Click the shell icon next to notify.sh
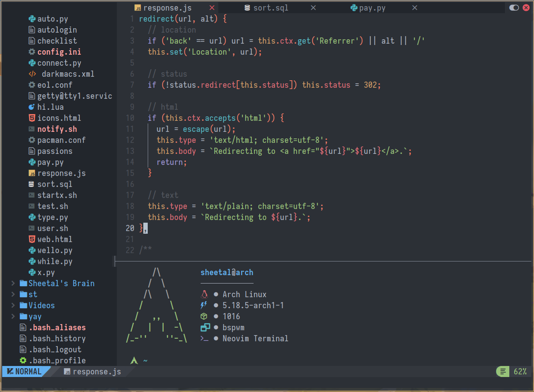This screenshot has height=392, width=534. tap(32, 129)
